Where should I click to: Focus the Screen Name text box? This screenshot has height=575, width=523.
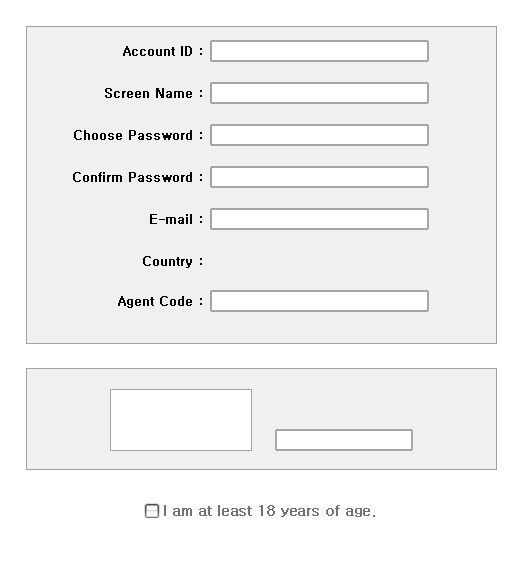(319, 93)
